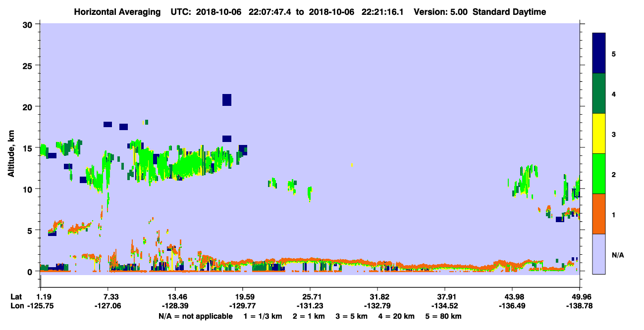Click the colorbar label 4
Screen dimensions: 644x330
[614, 94]
